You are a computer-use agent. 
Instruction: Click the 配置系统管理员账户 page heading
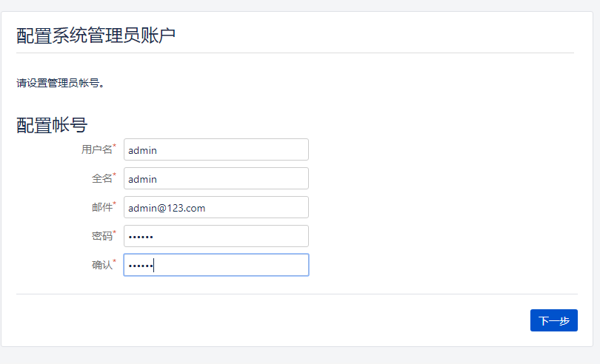(x=96, y=35)
